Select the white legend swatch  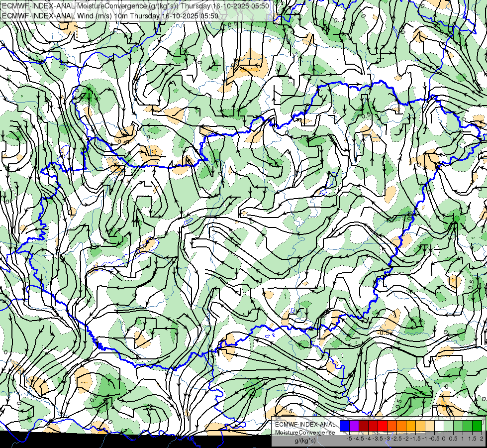pos(439,426)
